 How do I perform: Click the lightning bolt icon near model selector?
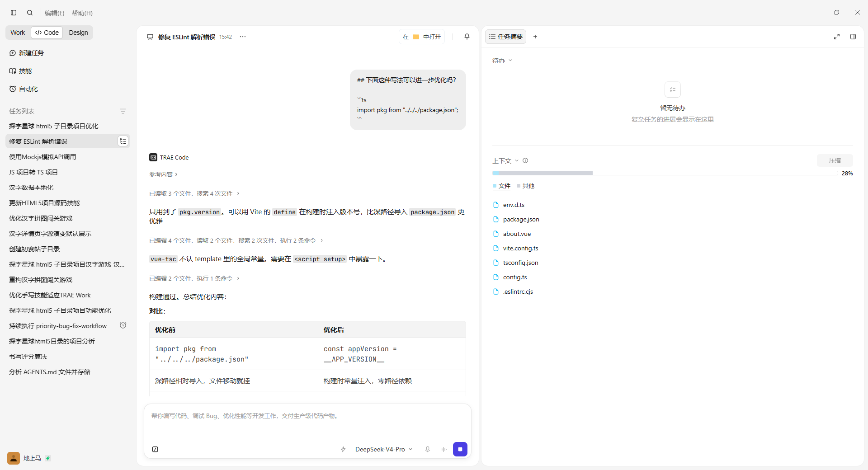pos(343,449)
